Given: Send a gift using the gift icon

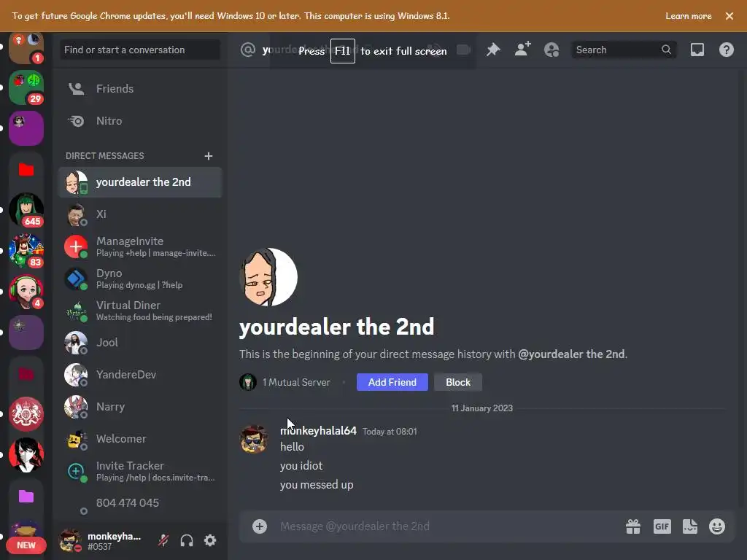Looking at the screenshot, I should 632,526.
